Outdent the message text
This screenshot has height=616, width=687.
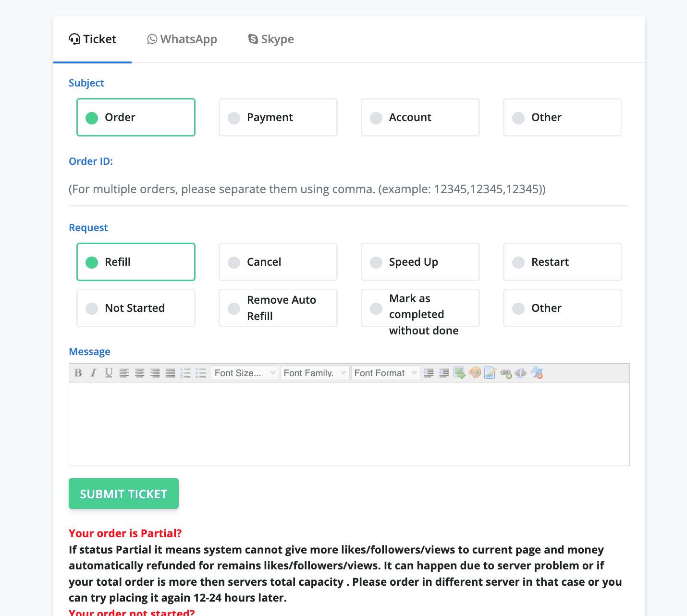444,373
